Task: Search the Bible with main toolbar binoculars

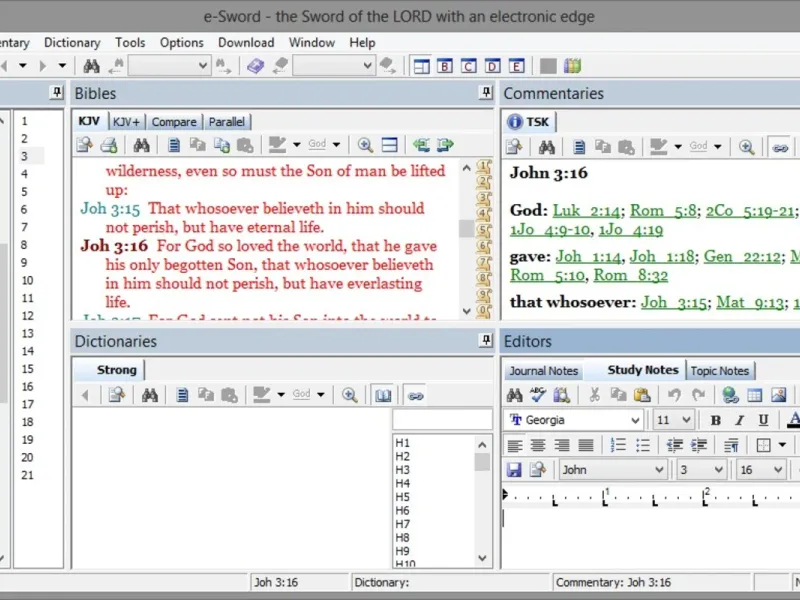Action: [x=91, y=66]
